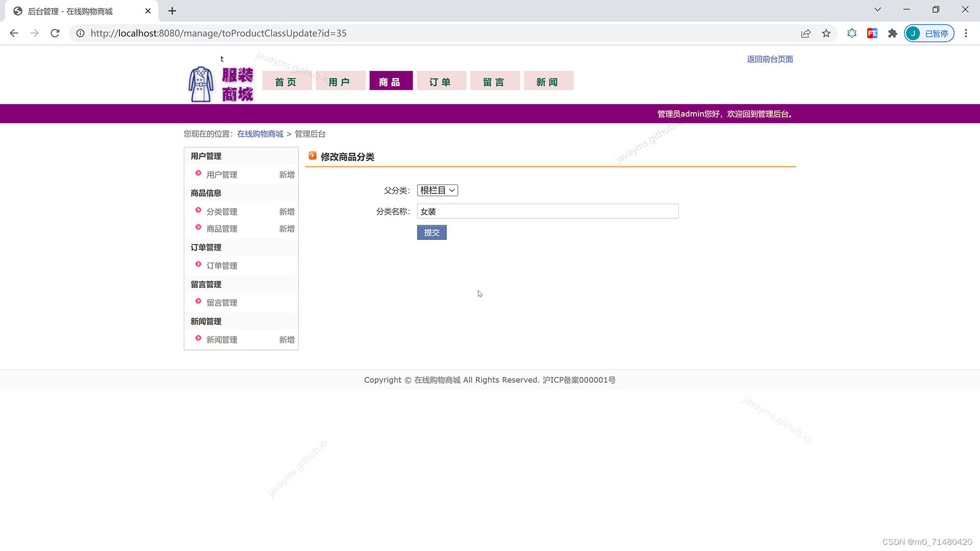Open Chrome's three-dot menu
The height and width of the screenshot is (551, 980).
click(x=966, y=33)
